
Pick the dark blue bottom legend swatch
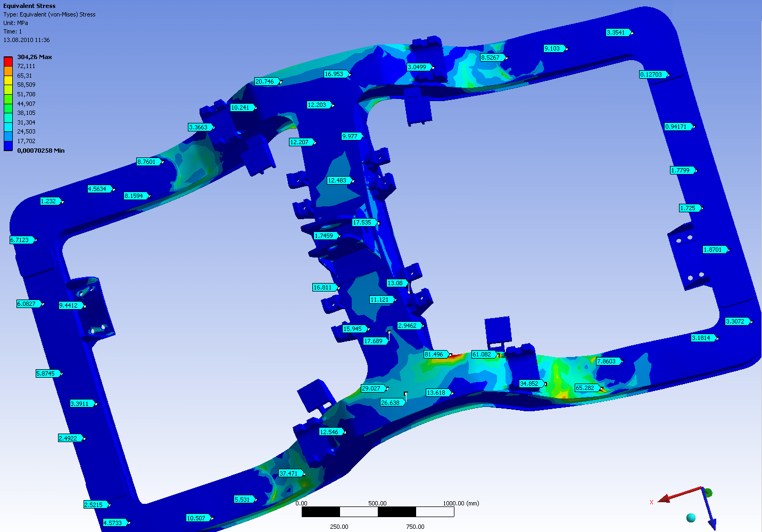[8, 146]
